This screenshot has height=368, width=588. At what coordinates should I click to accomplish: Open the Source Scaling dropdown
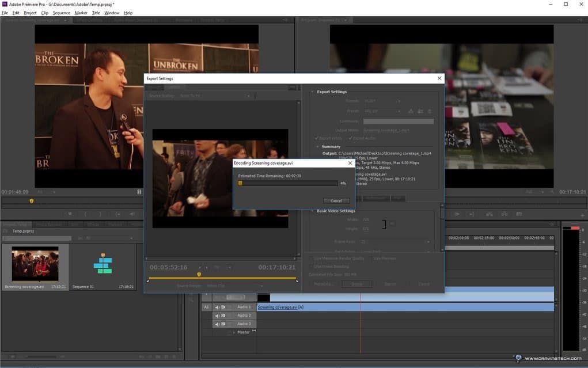point(214,96)
